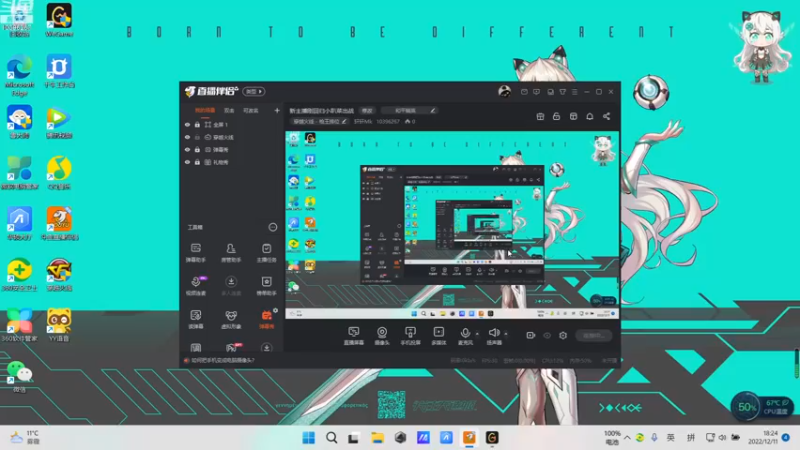
Task: Click the 50% CPU temperature widget
Action: (762, 407)
